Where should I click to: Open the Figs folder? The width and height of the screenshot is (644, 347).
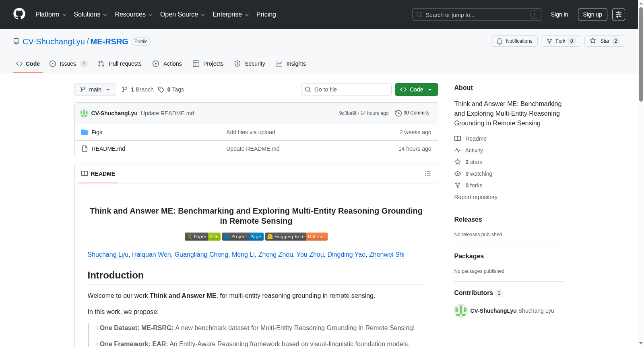point(97,132)
